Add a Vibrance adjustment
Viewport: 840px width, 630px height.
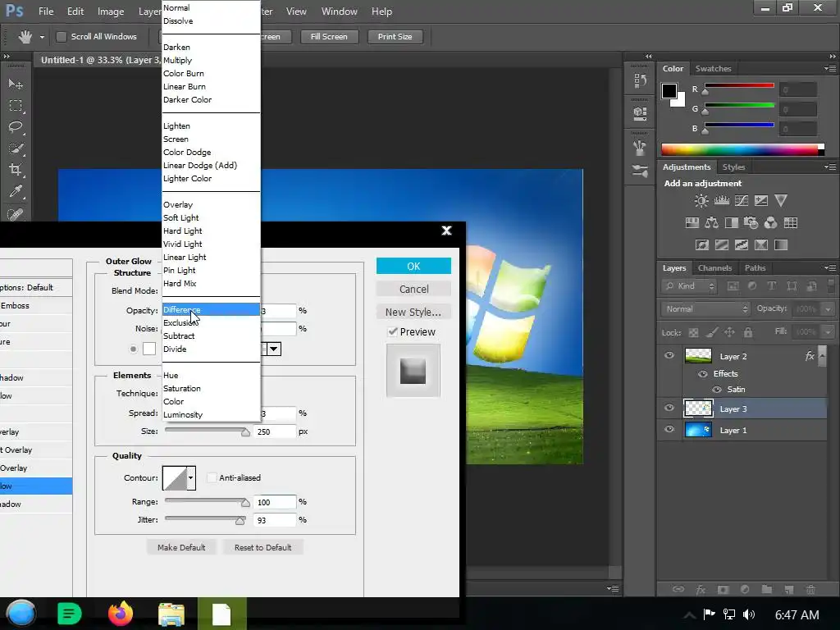coord(781,201)
